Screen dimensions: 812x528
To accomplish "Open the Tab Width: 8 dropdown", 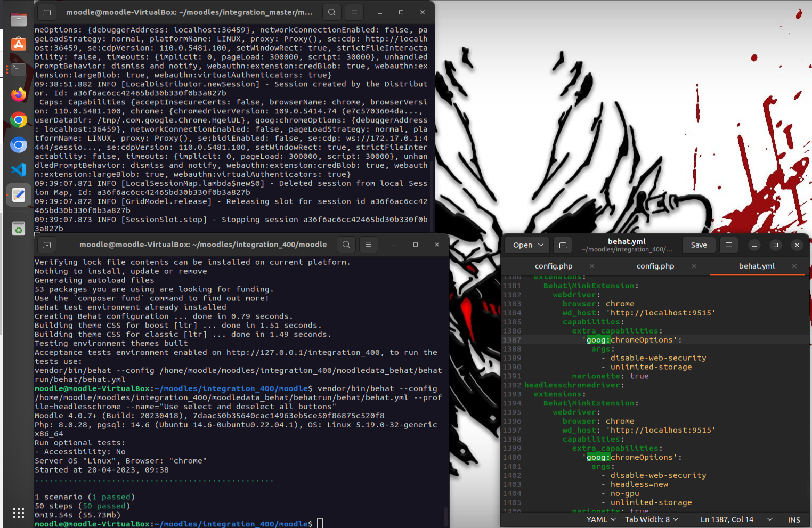I will point(652,519).
